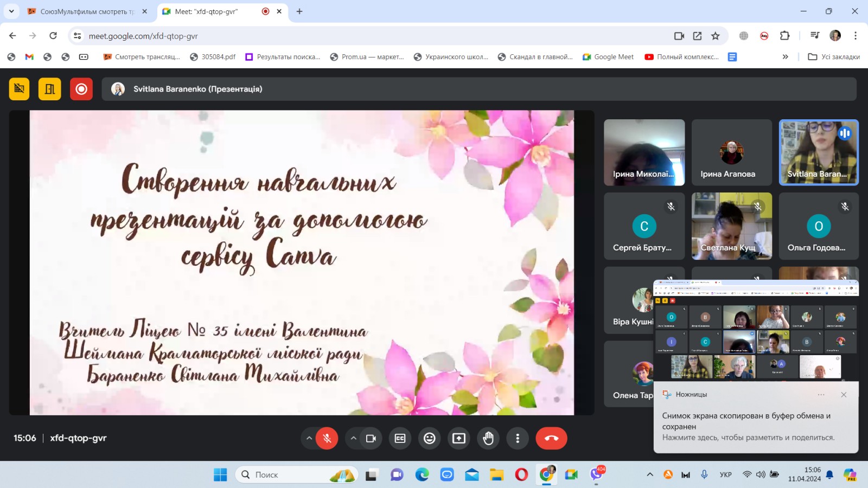Click the red record button in Meet

(x=81, y=89)
